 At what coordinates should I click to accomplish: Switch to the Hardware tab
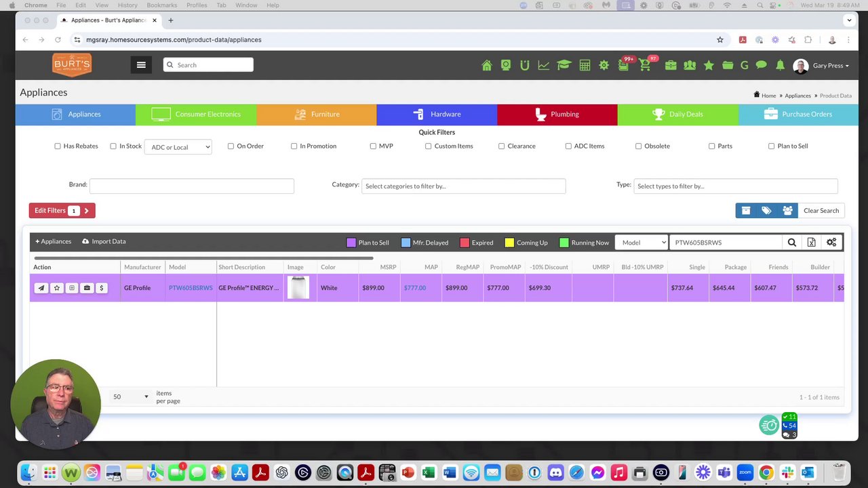pyautogui.click(x=437, y=115)
